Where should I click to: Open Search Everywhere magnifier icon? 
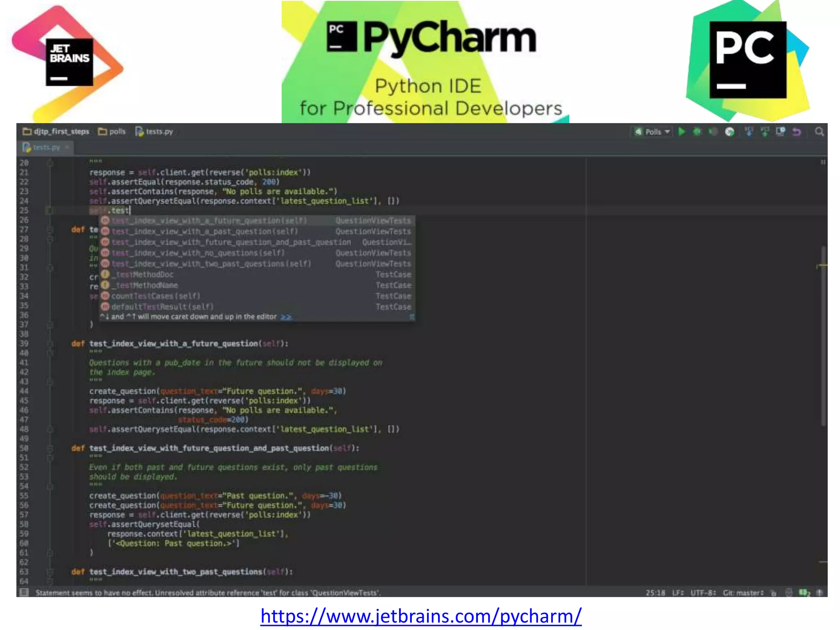pyautogui.click(x=819, y=132)
